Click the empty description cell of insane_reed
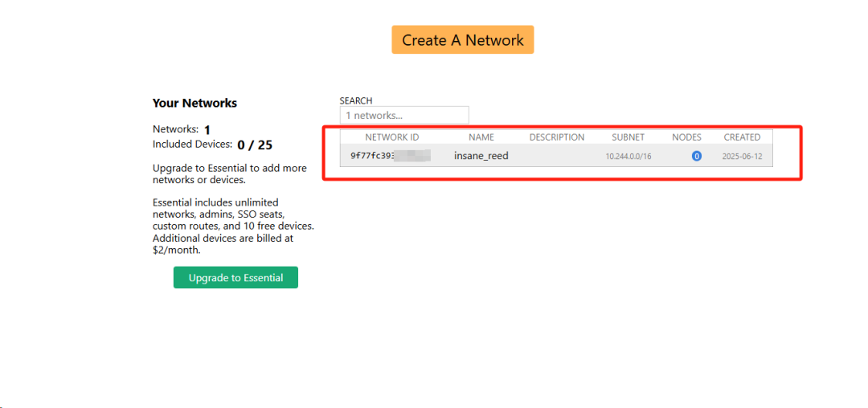This screenshot has height=408, width=868. point(556,156)
